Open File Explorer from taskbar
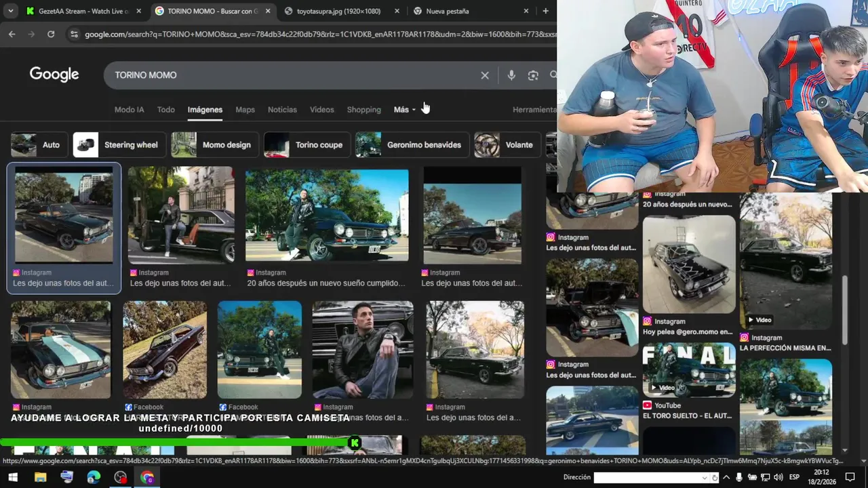The height and width of the screenshot is (488, 868). [x=40, y=477]
